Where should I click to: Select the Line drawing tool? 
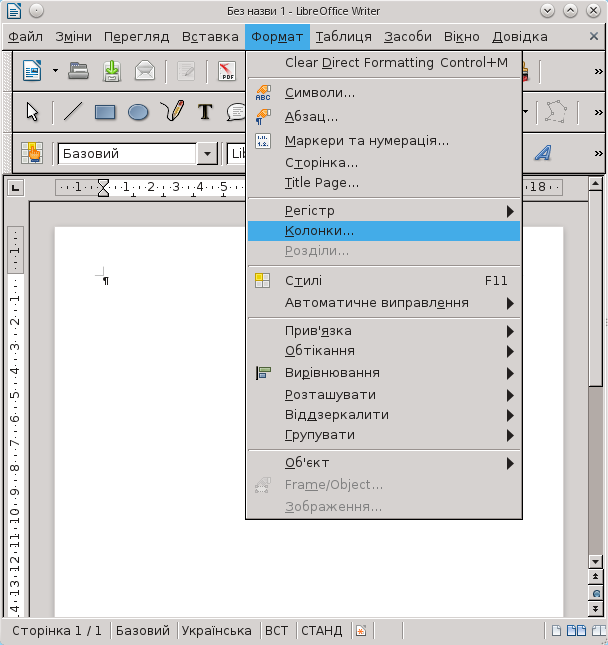(x=73, y=112)
